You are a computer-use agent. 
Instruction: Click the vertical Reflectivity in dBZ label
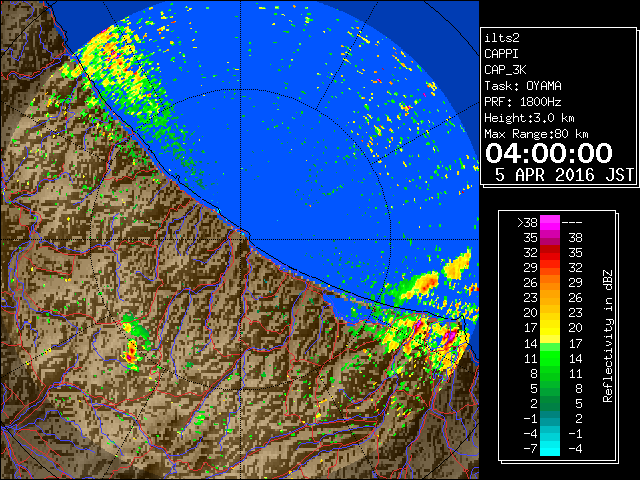[x=608, y=336]
